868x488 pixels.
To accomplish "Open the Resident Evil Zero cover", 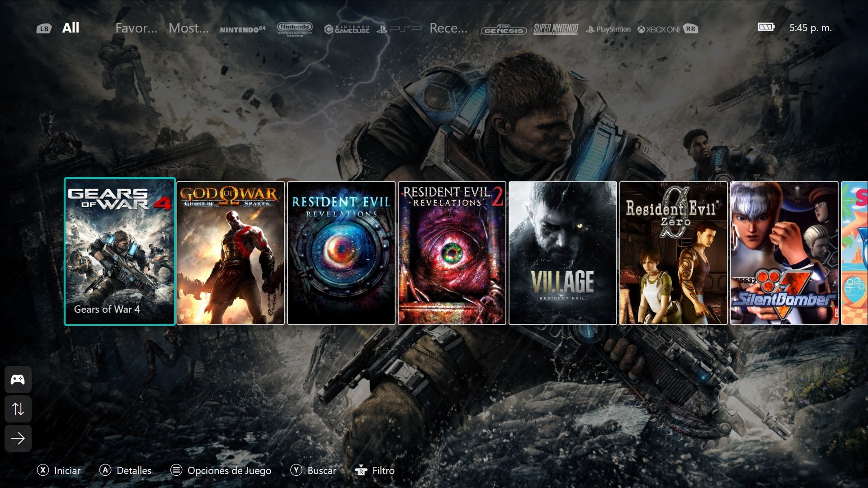I will (x=674, y=253).
